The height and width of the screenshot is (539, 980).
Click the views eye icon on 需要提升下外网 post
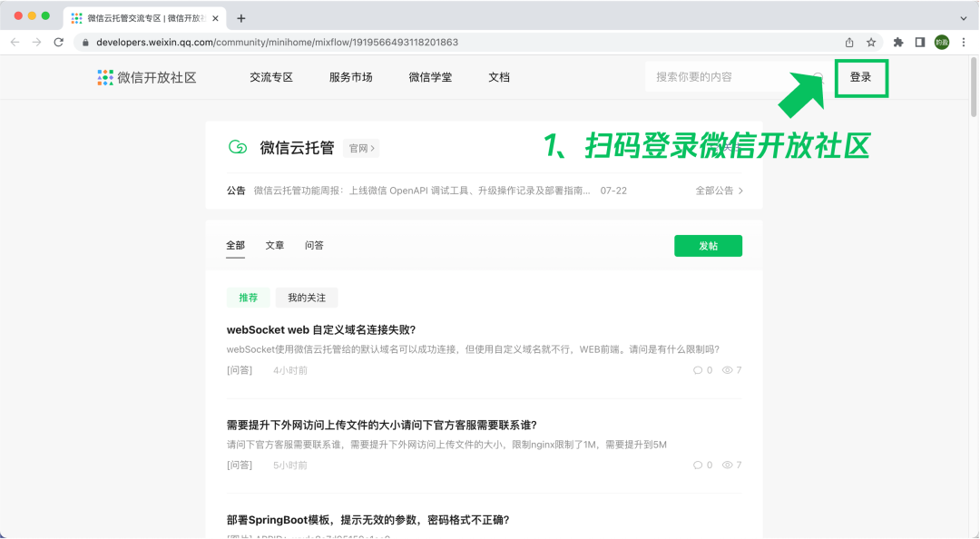tap(728, 465)
